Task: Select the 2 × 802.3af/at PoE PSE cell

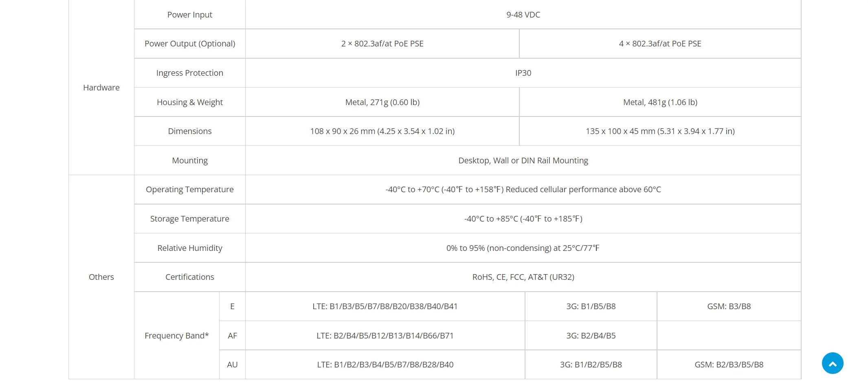Action: coord(382,44)
